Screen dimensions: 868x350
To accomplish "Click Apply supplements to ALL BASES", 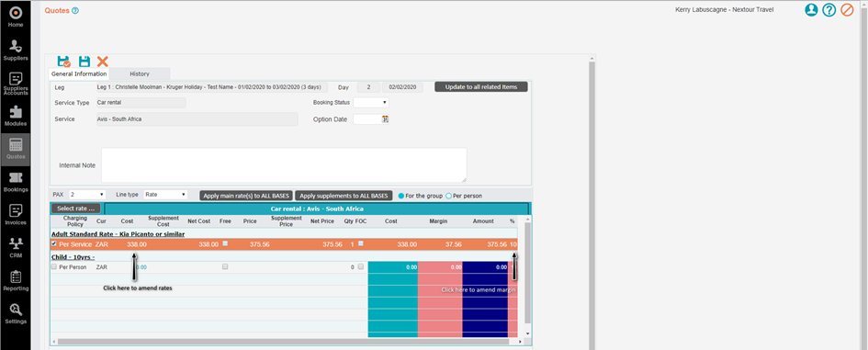I will pyautogui.click(x=344, y=196).
